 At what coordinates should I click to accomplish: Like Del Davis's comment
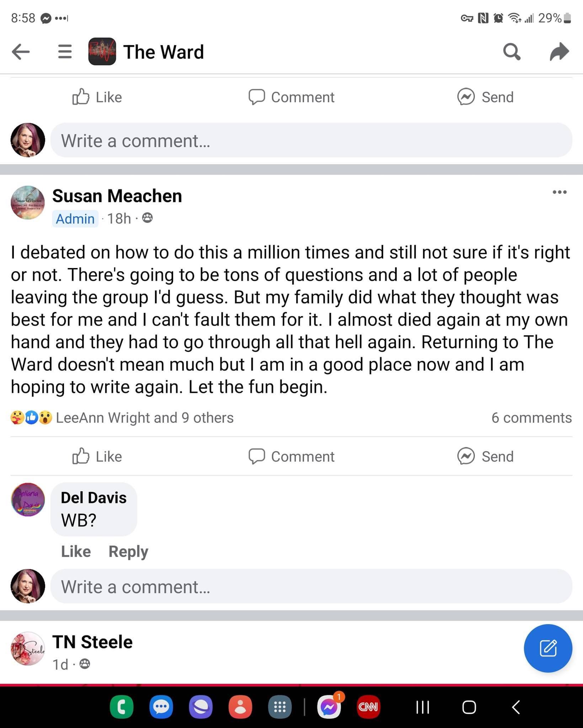[76, 551]
